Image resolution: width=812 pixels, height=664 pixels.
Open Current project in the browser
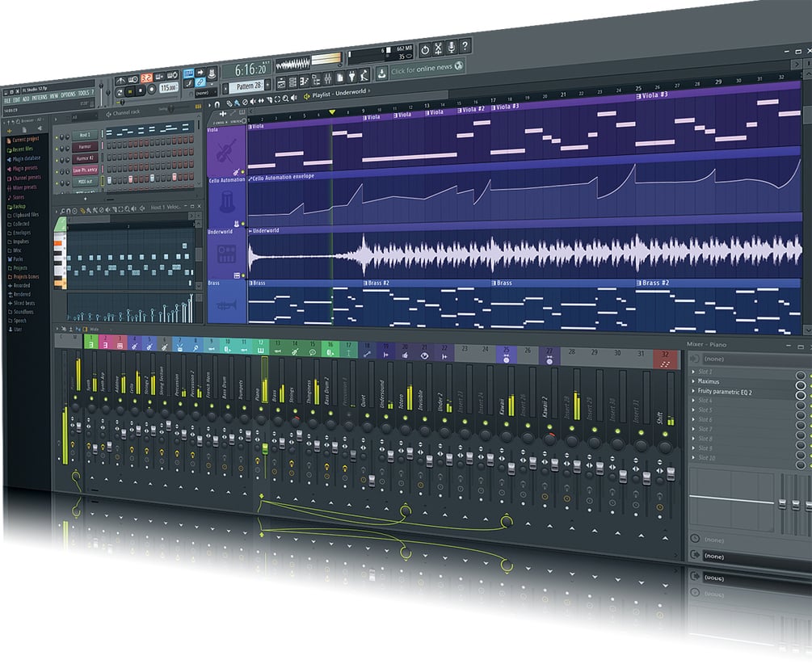point(23,139)
